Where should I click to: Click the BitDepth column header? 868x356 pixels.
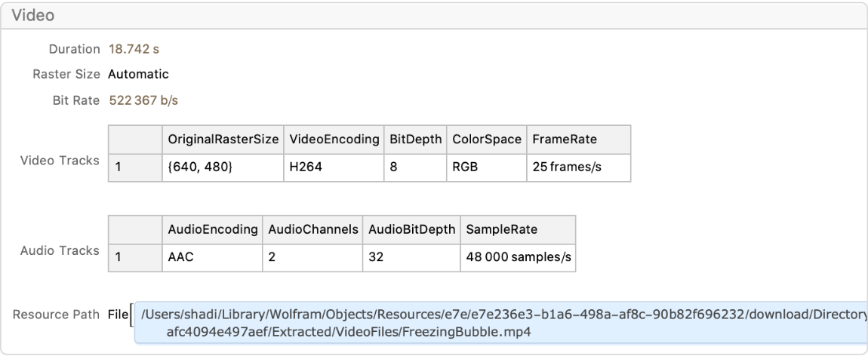click(x=414, y=140)
